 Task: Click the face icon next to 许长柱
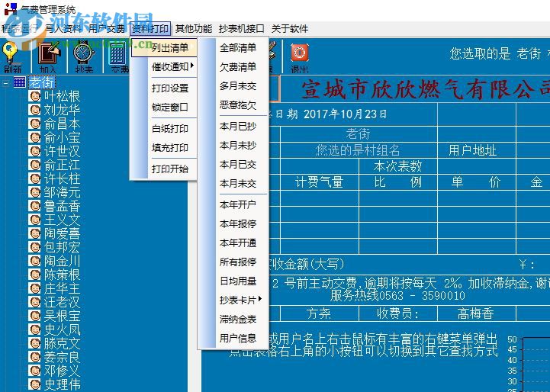[34, 178]
